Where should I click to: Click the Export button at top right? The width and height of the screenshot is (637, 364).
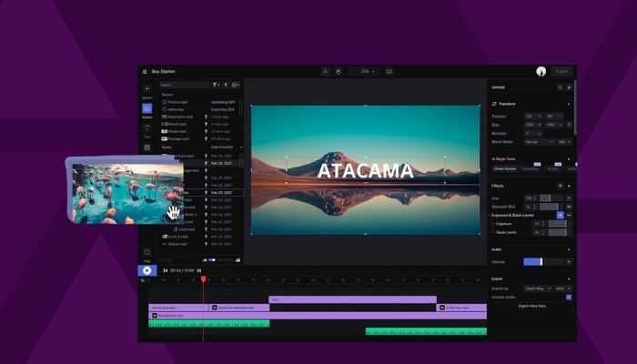point(561,72)
